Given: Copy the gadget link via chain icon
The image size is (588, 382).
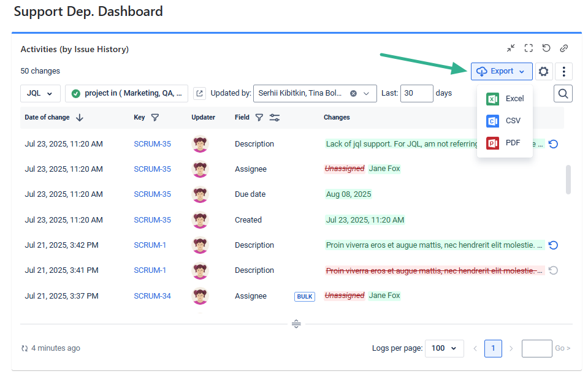Looking at the screenshot, I should tap(564, 48).
